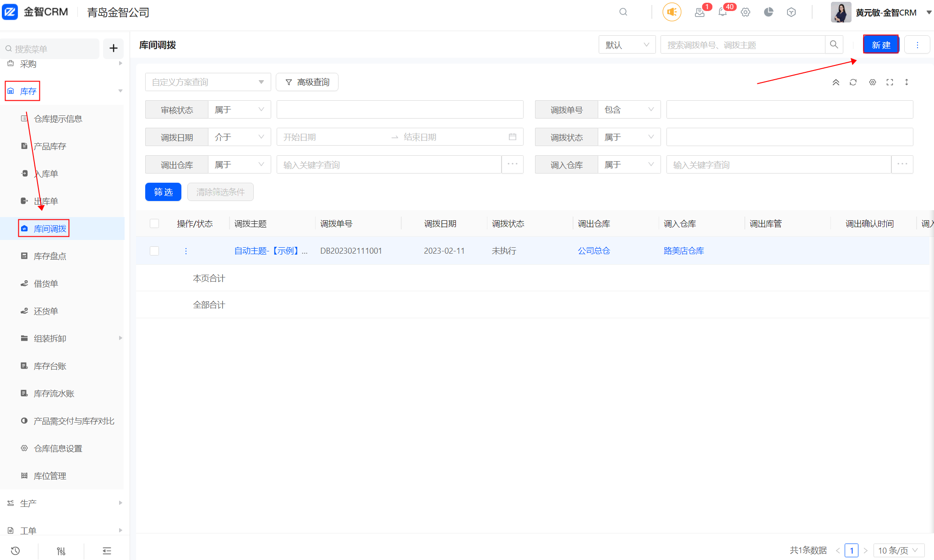
Task: Open 入库单 in the sidebar
Action: [x=46, y=174]
